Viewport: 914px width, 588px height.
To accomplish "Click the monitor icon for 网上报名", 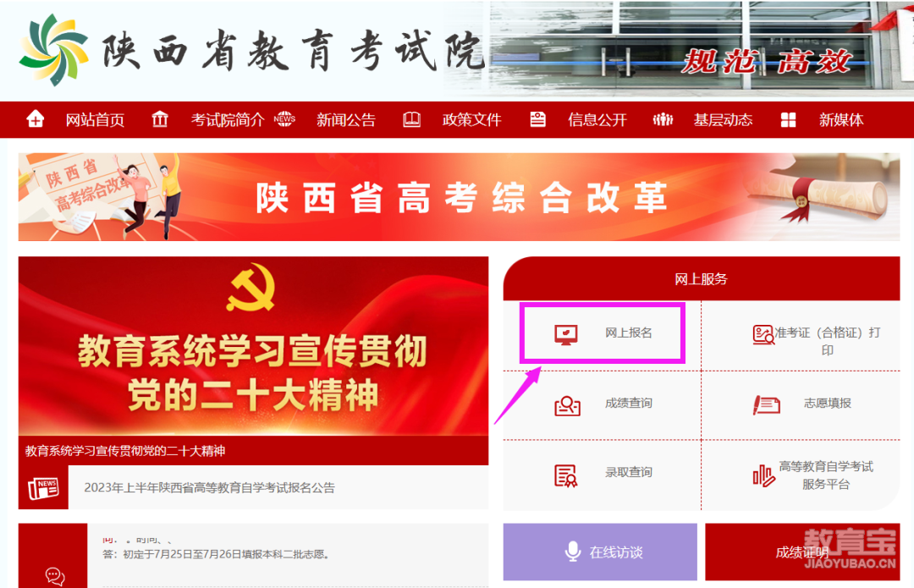I will point(566,334).
